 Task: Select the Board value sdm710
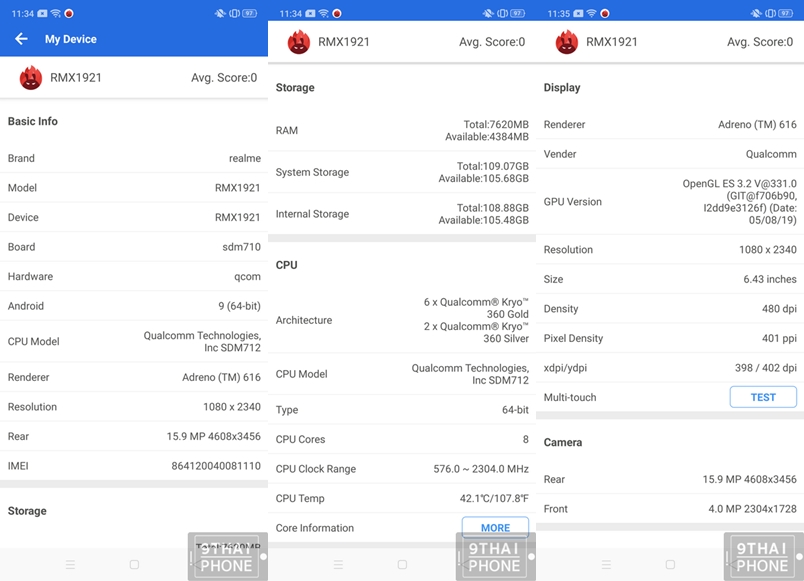click(x=242, y=247)
